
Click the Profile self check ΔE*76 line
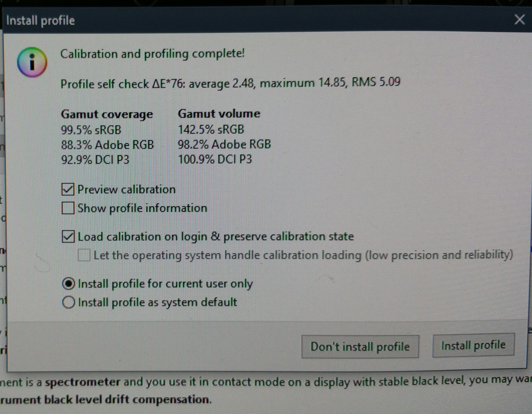pos(230,83)
